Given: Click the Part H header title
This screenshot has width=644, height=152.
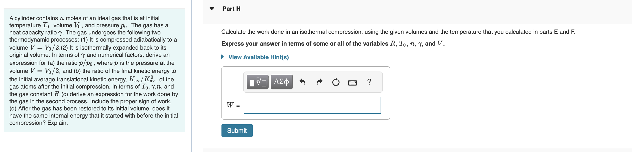Looking at the screenshot, I should [x=231, y=9].
